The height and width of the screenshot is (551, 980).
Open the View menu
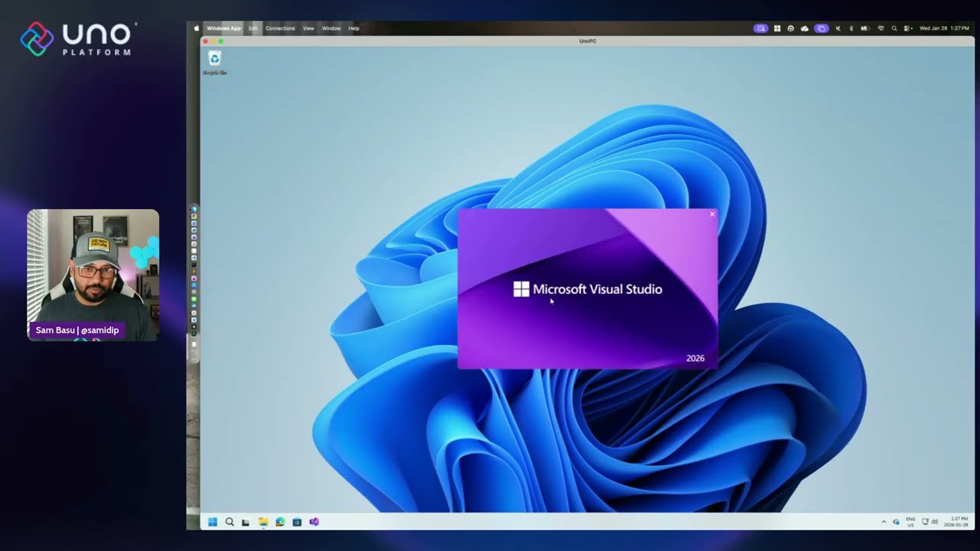309,28
